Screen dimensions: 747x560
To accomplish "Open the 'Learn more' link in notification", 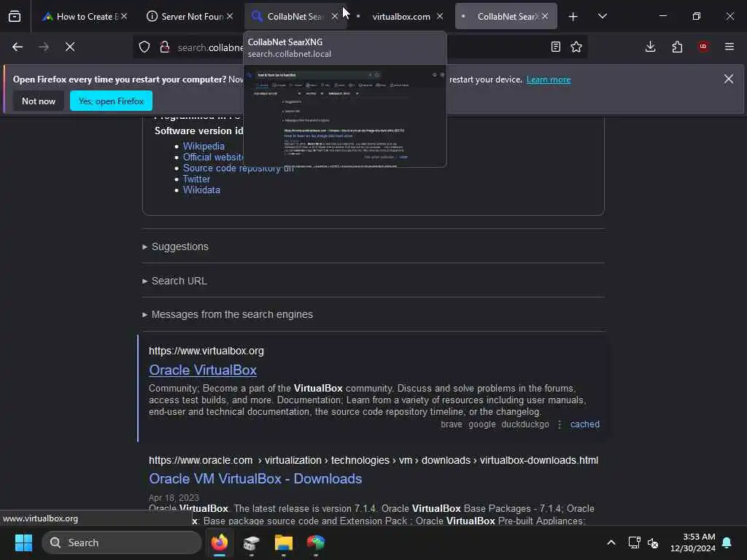I will (549, 79).
